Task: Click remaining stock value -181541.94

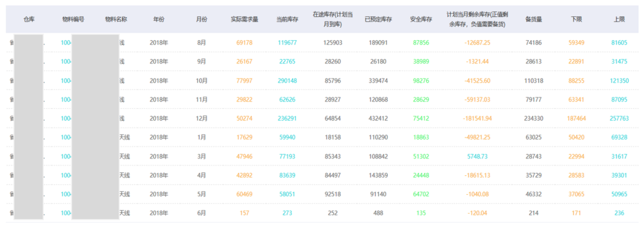Action: [478, 119]
